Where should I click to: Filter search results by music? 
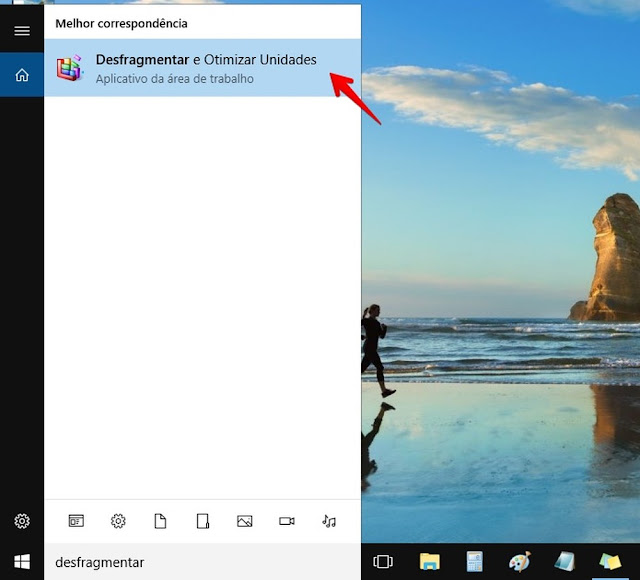(329, 521)
